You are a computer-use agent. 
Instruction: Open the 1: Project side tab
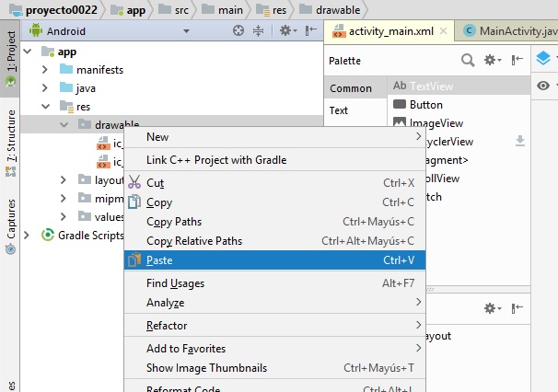point(10,57)
